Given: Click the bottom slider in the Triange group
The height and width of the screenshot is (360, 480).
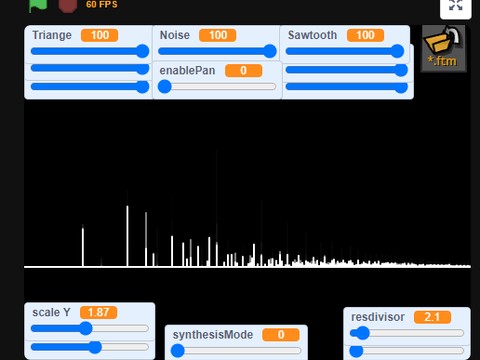Looking at the screenshot, I should pos(90,87).
